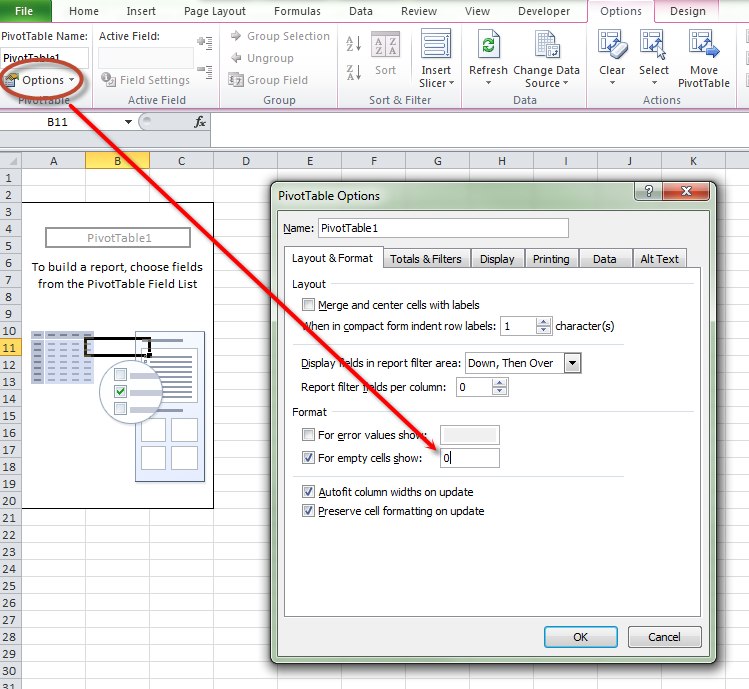Open the Home ribbon tab

[x=84, y=11]
